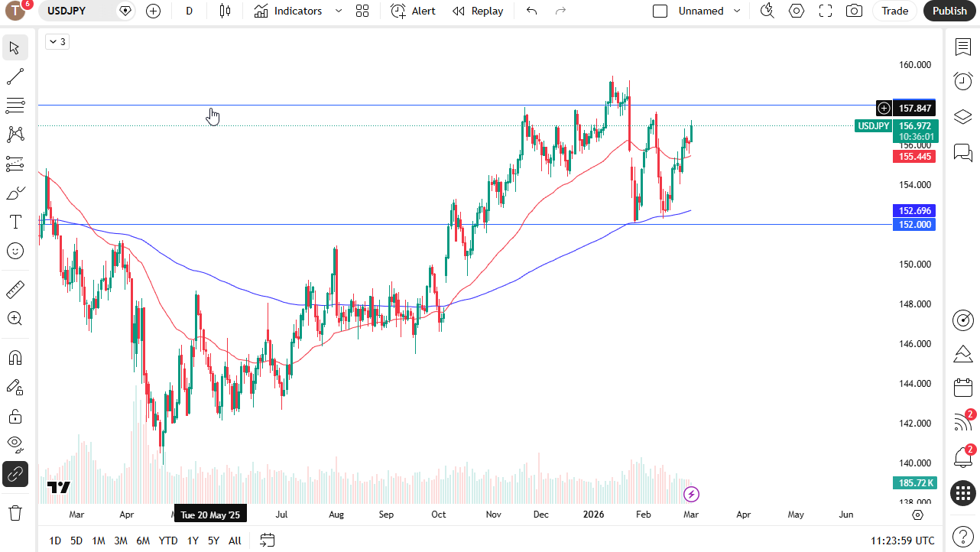This screenshot has width=980, height=552.
Task: Toggle the drawings link sync button
Action: click(15, 474)
